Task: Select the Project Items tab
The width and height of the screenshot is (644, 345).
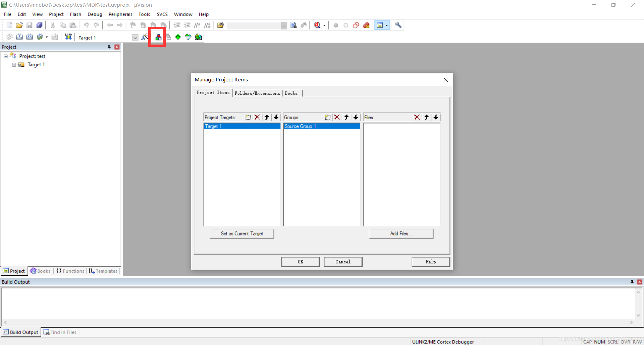Action: pyautogui.click(x=213, y=93)
